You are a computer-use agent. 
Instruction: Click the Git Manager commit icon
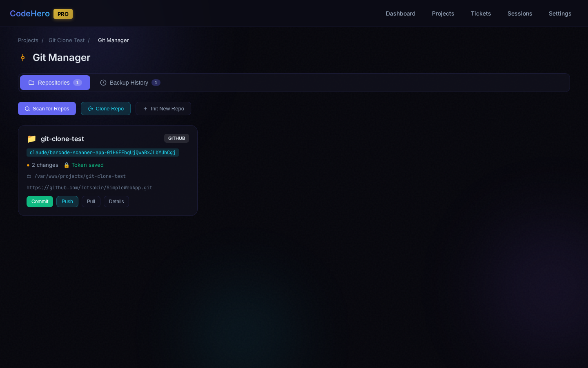[23, 58]
